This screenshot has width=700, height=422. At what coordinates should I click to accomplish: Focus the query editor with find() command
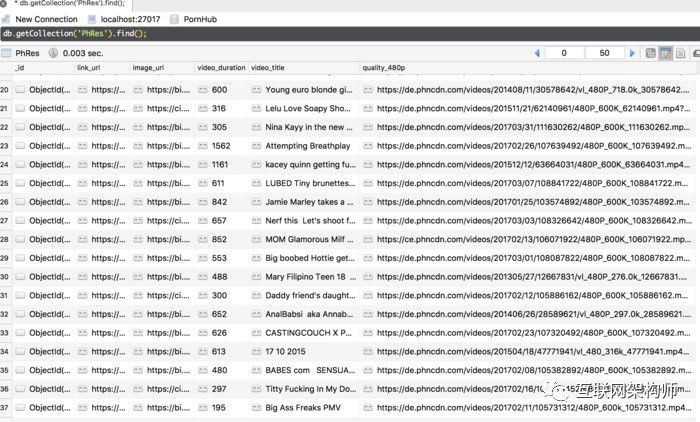[x=350, y=33]
